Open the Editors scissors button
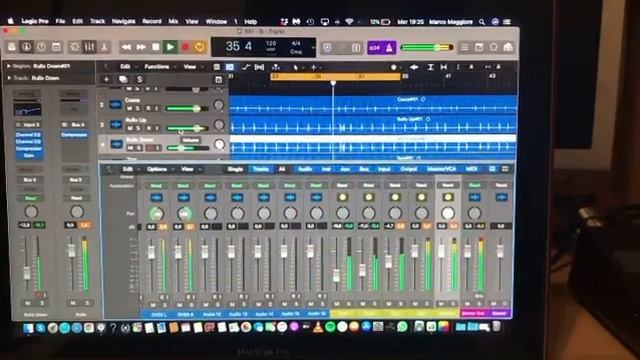Image resolution: width=640 pixels, height=360 pixels. click(104, 47)
